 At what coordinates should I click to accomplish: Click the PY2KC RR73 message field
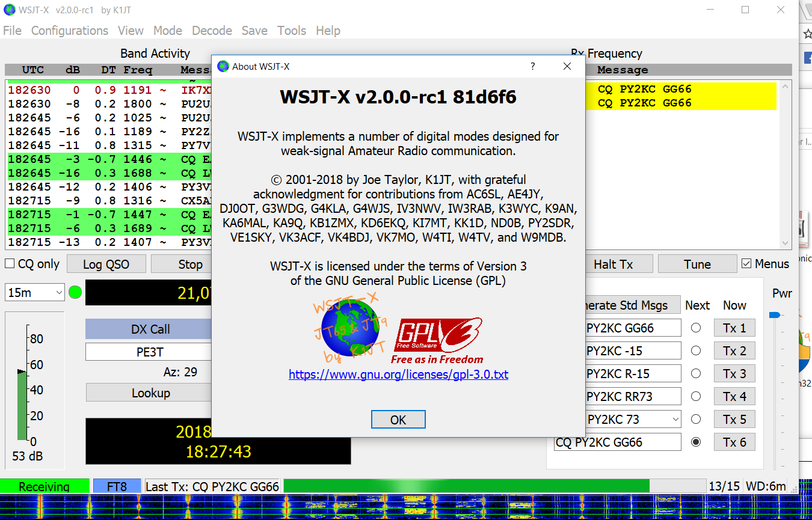coord(633,397)
